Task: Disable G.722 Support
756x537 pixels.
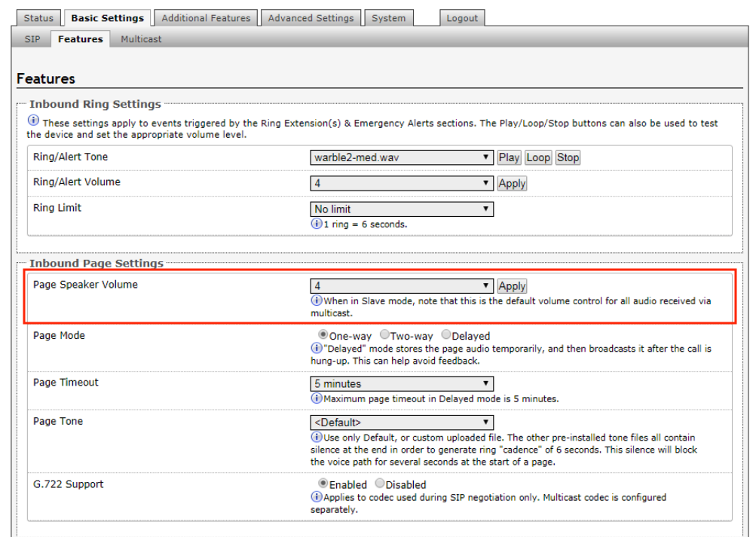Action: point(380,484)
